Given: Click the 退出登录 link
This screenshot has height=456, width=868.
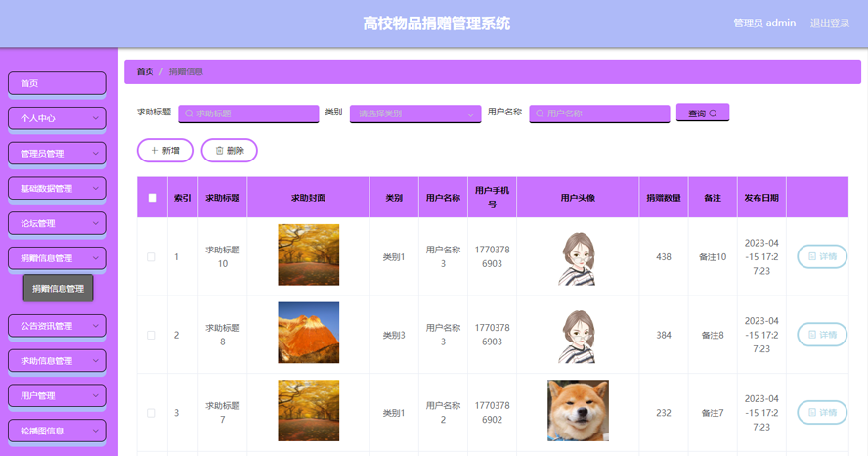Looking at the screenshot, I should click(x=830, y=23).
